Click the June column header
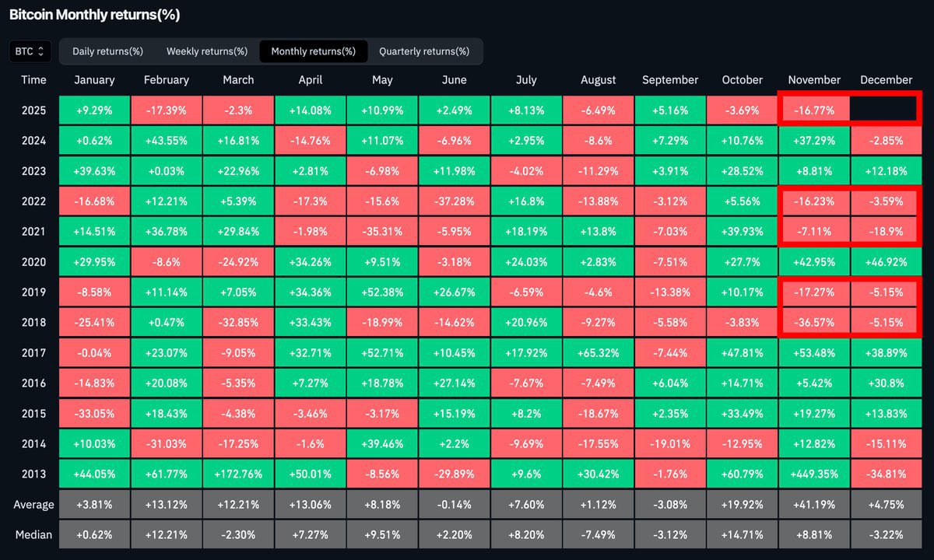Image resolution: width=934 pixels, height=560 pixels. (x=455, y=79)
